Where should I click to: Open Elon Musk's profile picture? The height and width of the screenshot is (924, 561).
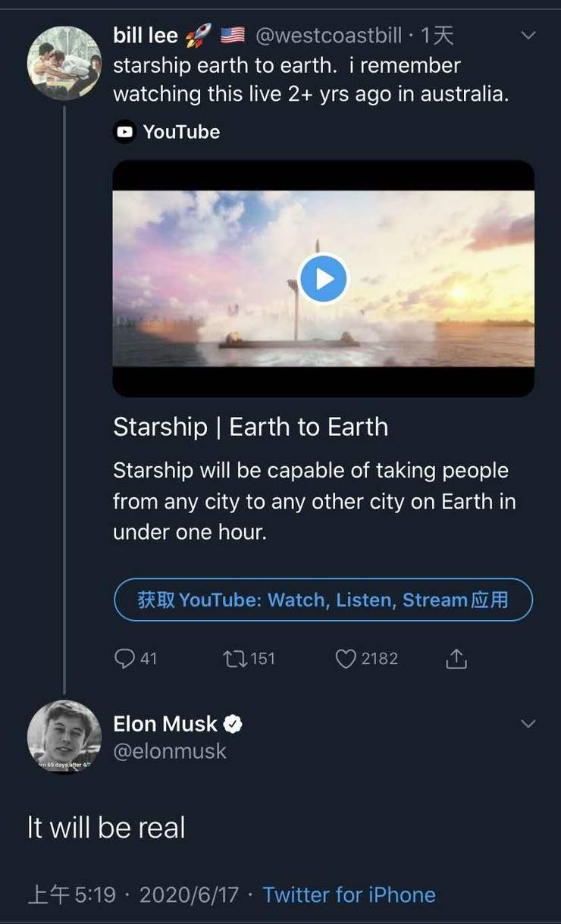point(64,737)
